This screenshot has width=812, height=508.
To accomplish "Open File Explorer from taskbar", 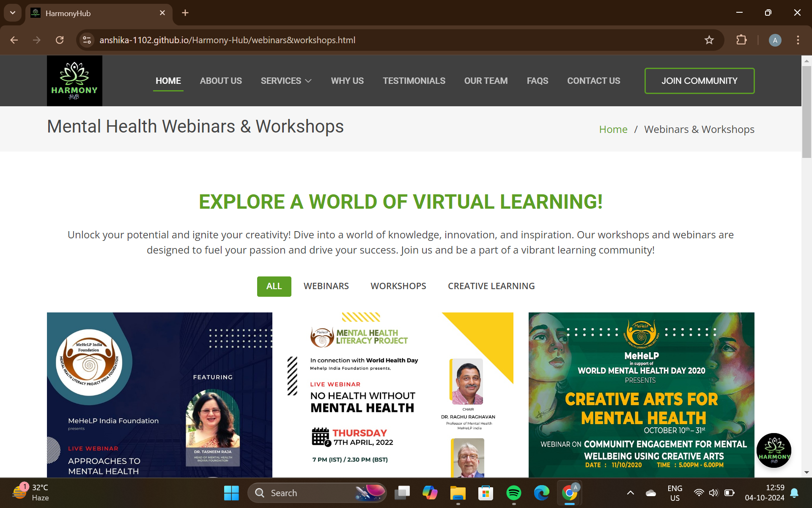I will [458, 493].
